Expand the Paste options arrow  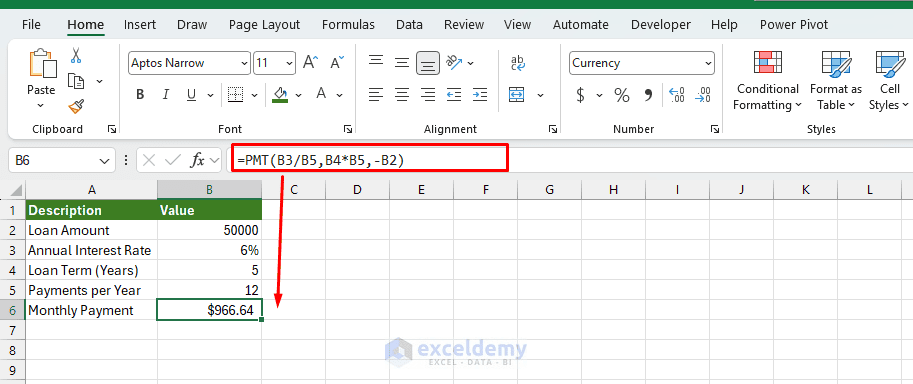point(41,105)
